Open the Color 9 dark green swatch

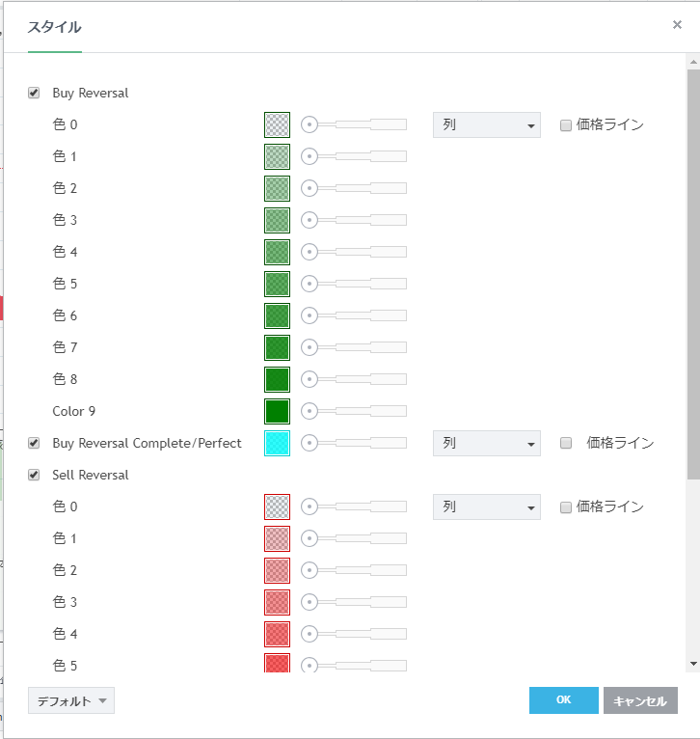[x=277, y=411]
